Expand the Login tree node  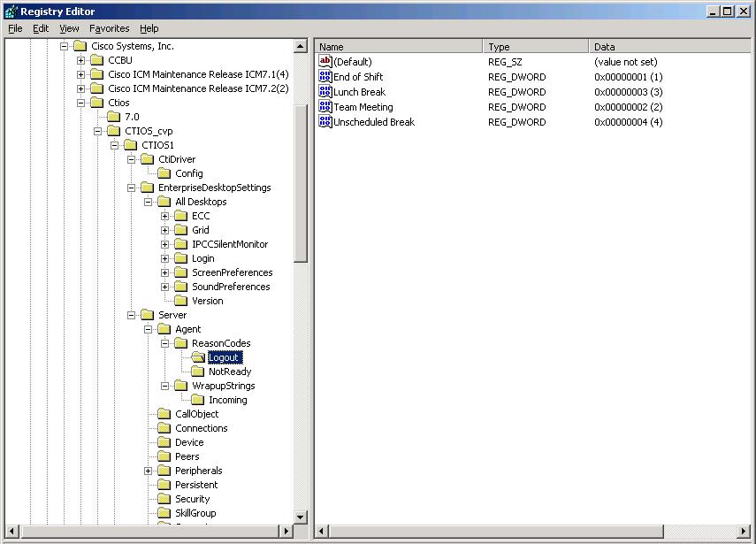[164, 258]
